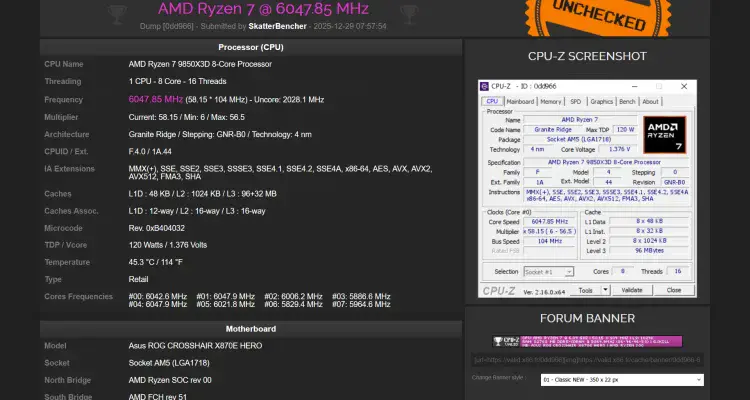
Task: Select the CPU tab in CPU-Z
Action: 492,101
